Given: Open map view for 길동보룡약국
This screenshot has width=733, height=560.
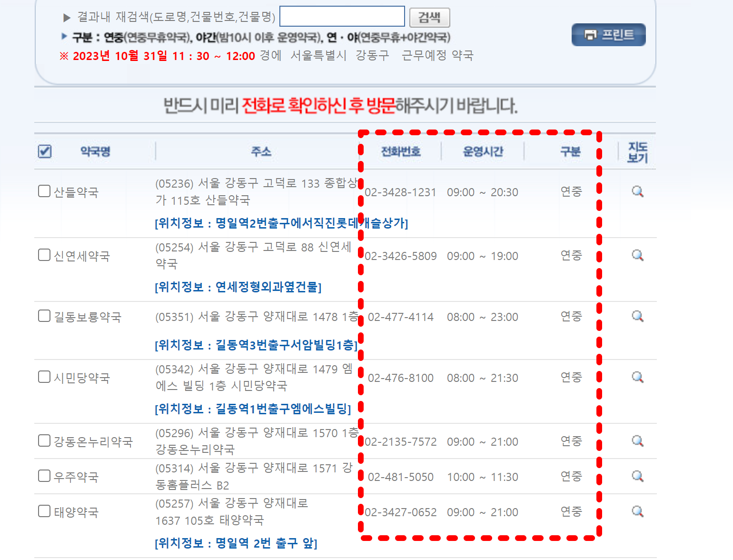Looking at the screenshot, I should pos(638,316).
